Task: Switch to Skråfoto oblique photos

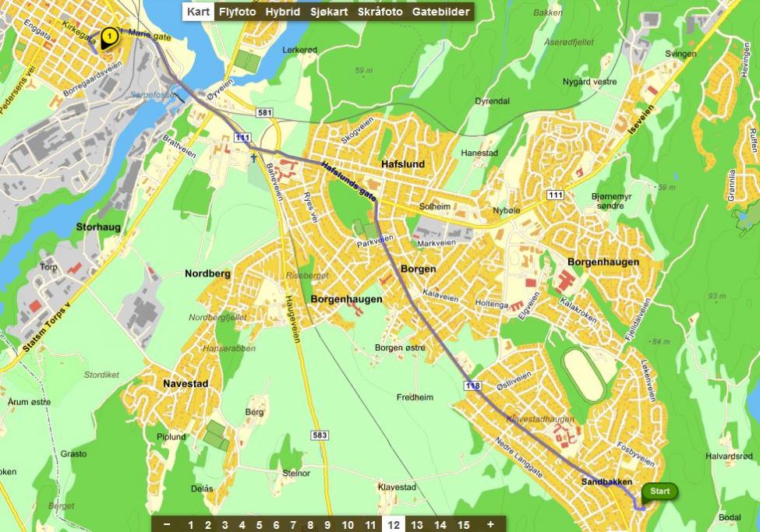Action: [380, 12]
